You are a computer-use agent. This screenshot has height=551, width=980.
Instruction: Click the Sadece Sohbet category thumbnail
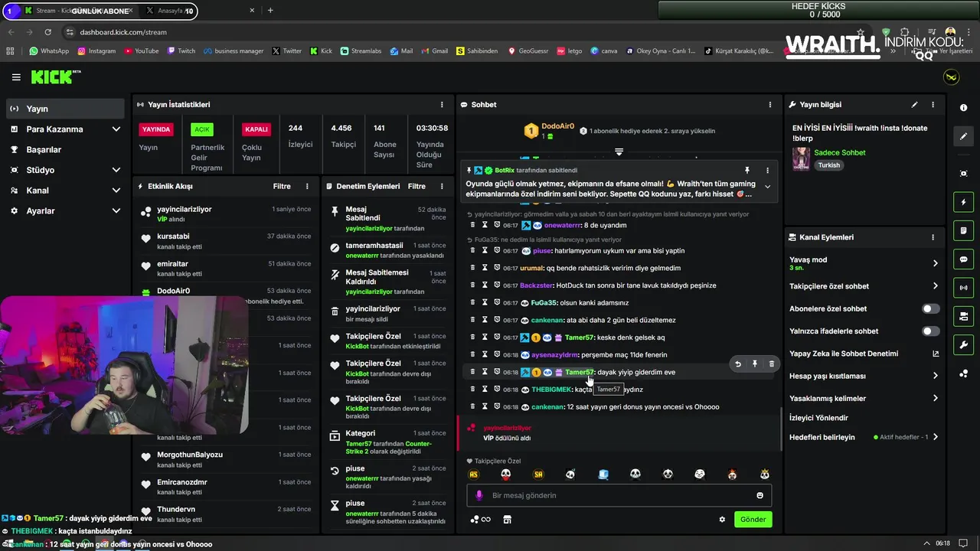coord(802,158)
